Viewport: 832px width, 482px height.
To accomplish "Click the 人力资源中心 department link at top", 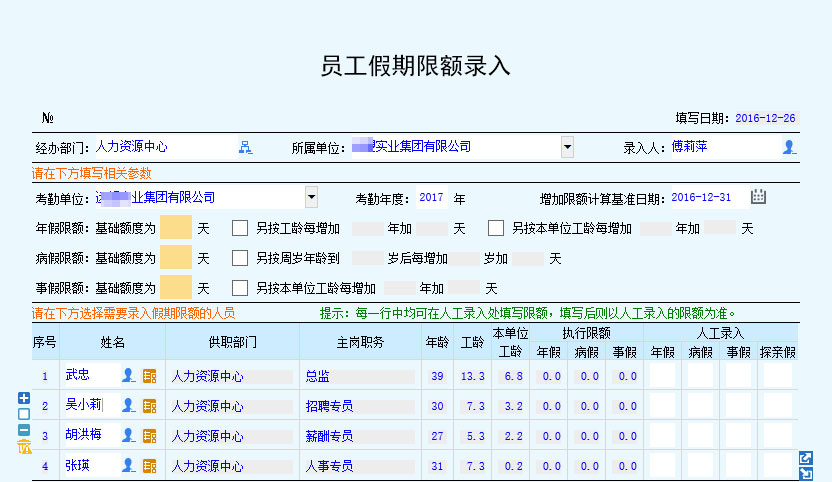I will [x=132, y=147].
